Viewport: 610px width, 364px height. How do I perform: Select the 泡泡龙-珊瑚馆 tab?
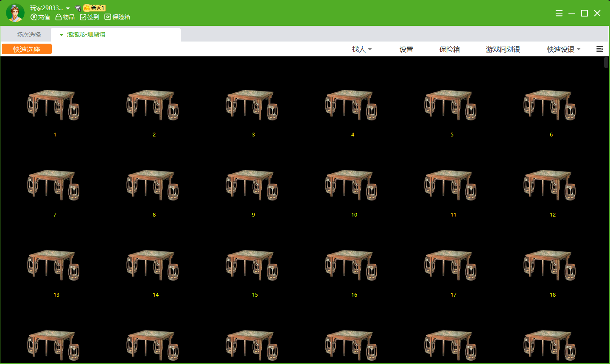point(86,35)
